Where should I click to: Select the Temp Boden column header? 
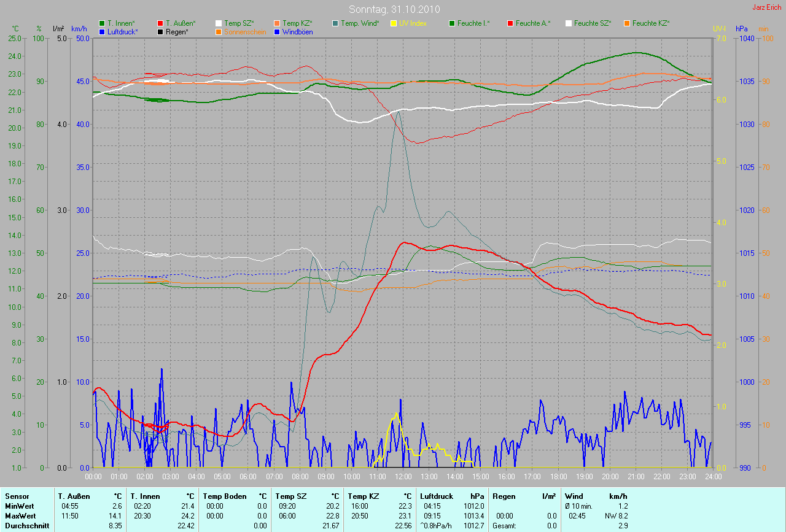pyautogui.click(x=225, y=496)
